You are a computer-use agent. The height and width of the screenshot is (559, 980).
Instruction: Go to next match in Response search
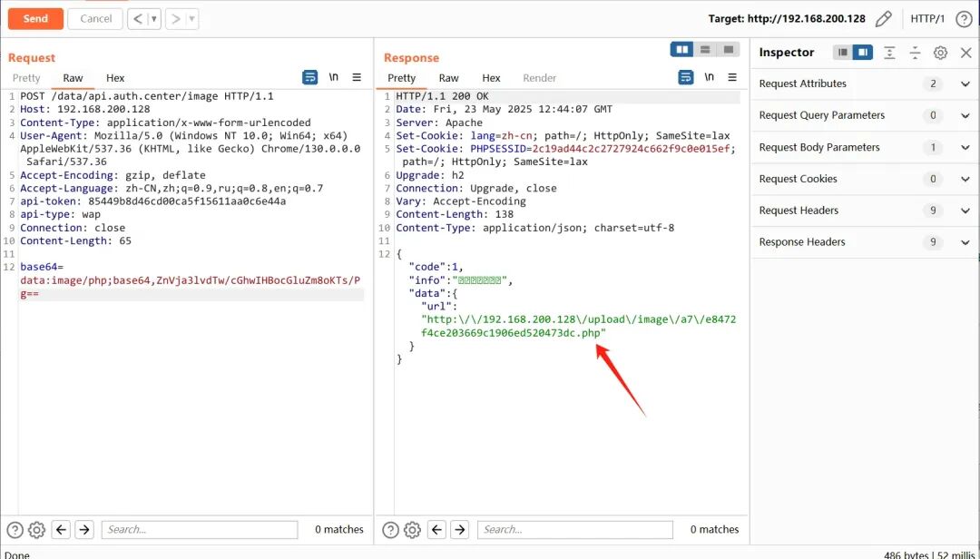459,530
